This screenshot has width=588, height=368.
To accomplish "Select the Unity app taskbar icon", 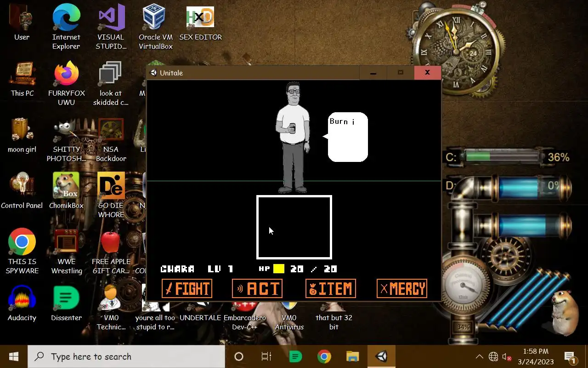I will pyautogui.click(x=381, y=356).
